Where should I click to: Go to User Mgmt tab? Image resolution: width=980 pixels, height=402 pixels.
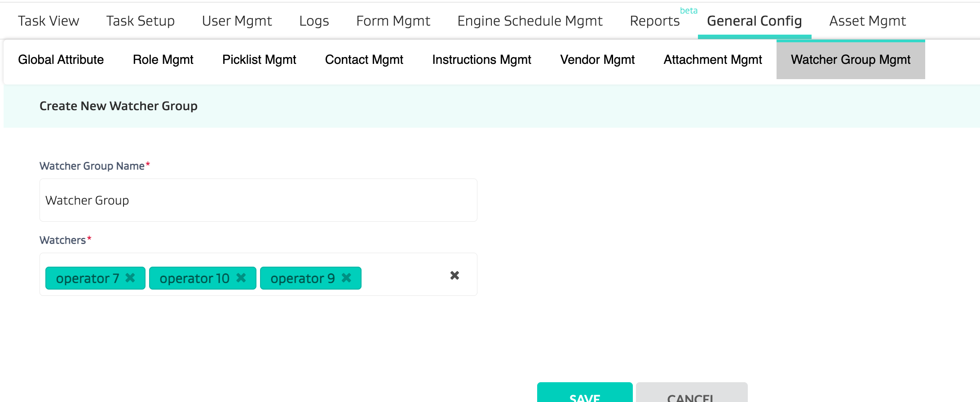point(237,21)
